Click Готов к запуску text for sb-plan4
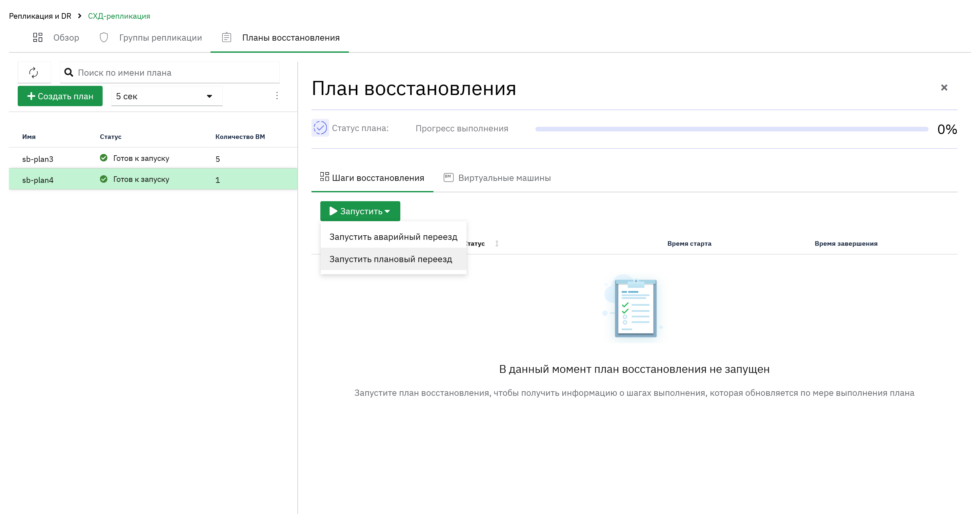 point(141,179)
